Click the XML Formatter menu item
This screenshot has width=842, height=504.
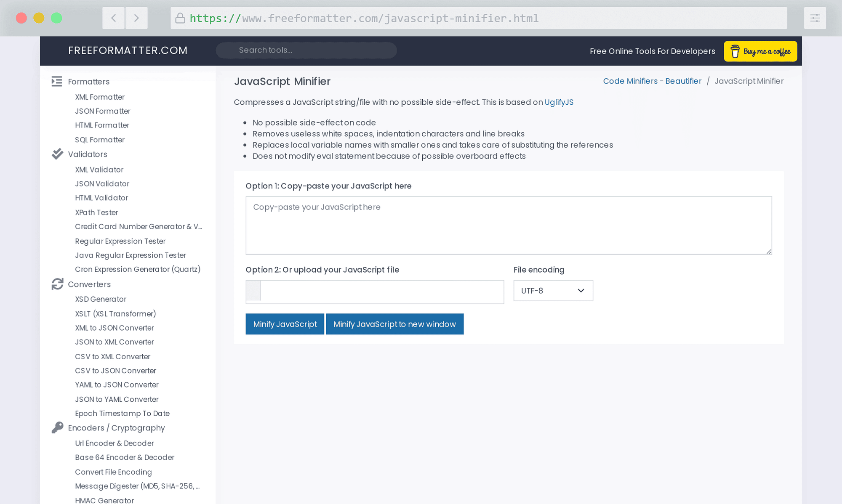(100, 97)
